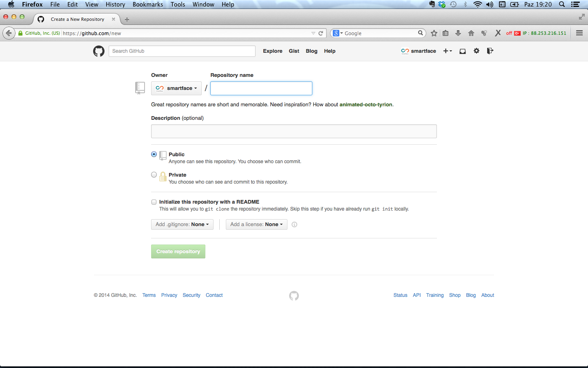Click the green lock site identity icon

pyautogui.click(x=20, y=33)
